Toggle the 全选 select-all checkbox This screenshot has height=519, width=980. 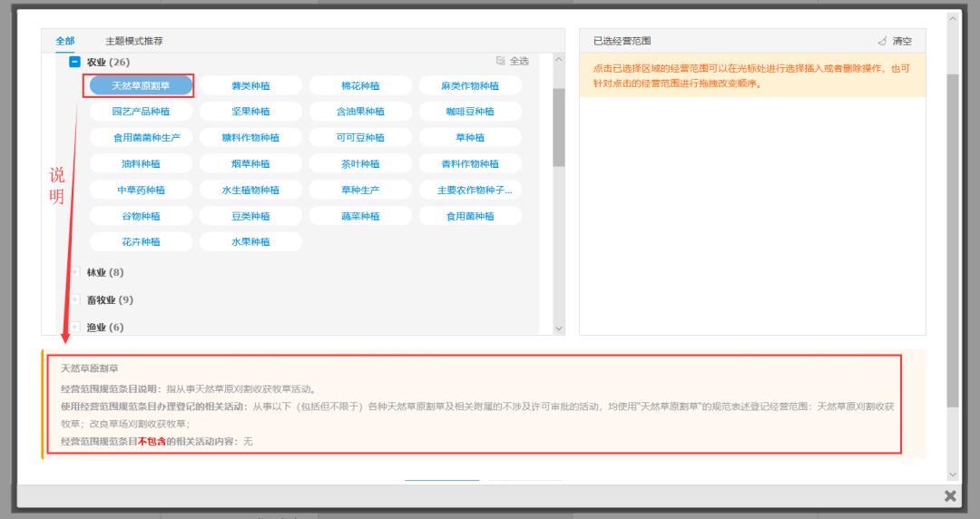tap(500, 61)
